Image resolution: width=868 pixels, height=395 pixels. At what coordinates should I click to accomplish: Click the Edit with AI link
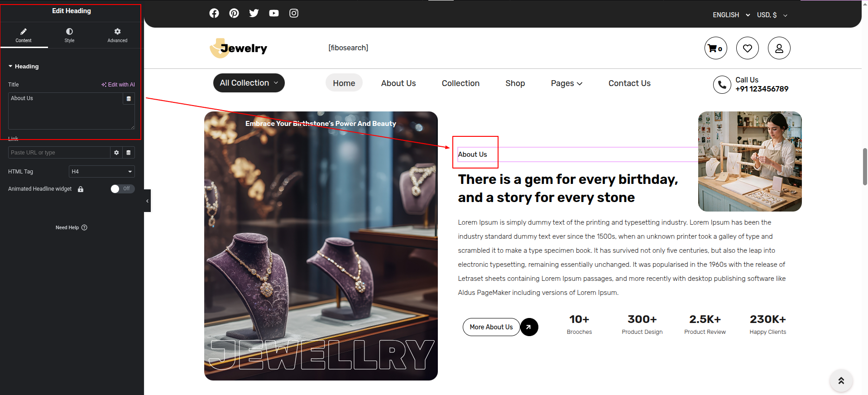point(118,85)
